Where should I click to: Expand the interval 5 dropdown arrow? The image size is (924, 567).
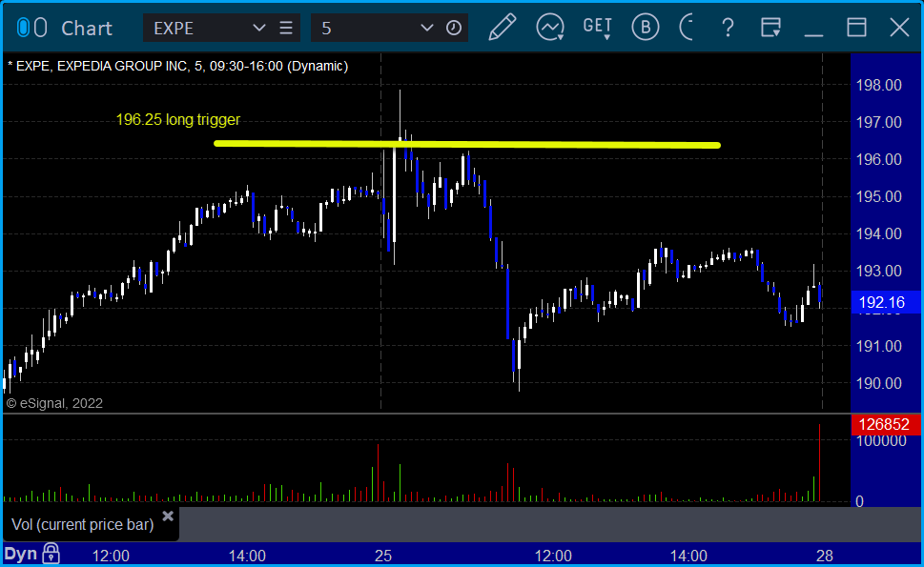point(426,28)
